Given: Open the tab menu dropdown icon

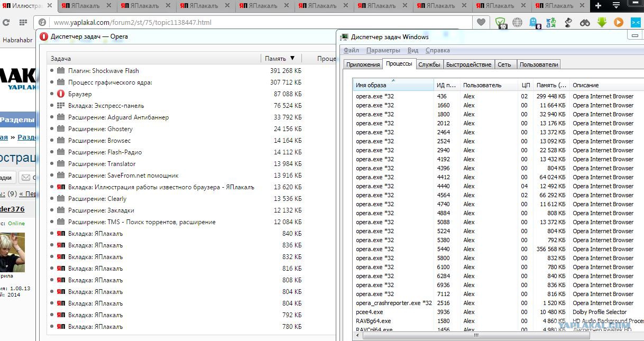Looking at the screenshot, I should 616,6.
